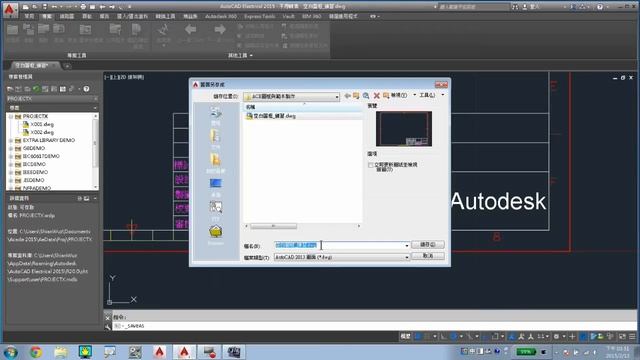Screen dimensions: 640x360
Task: Click the command line input field
Action: [373, 326]
